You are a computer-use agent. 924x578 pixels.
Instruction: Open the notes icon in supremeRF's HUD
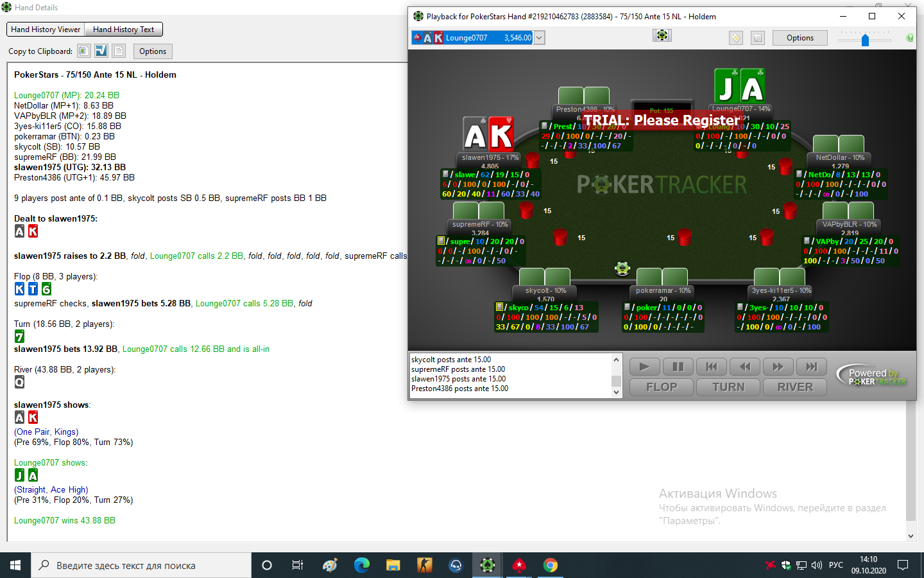(441, 241)
